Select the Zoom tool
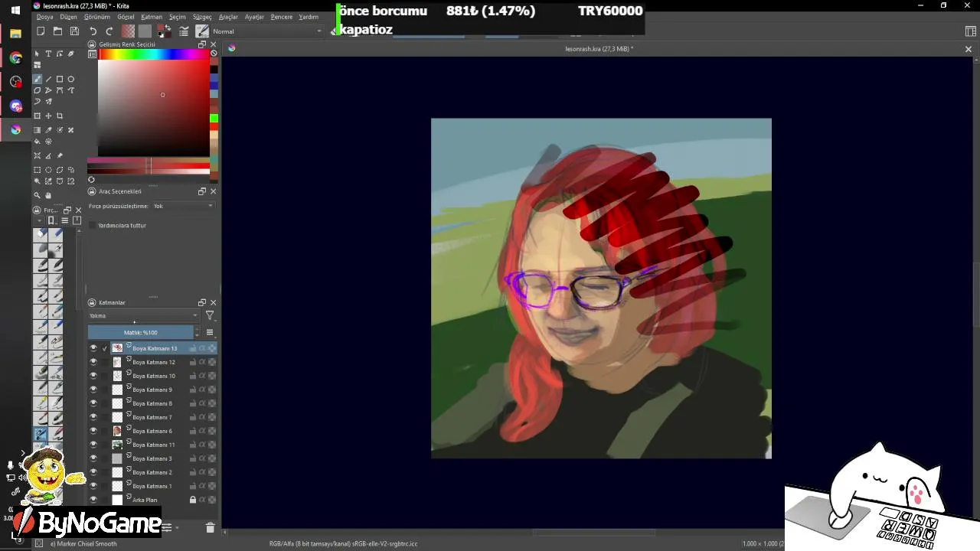This screenshot has width=980, height=551. (x=37, y=195)
